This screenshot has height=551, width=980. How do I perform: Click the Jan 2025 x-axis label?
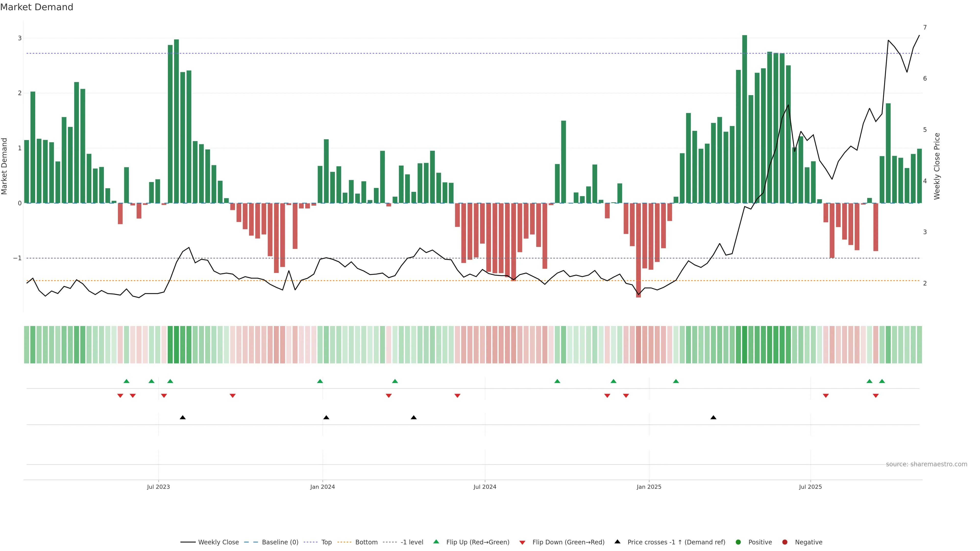click(649, 487)
